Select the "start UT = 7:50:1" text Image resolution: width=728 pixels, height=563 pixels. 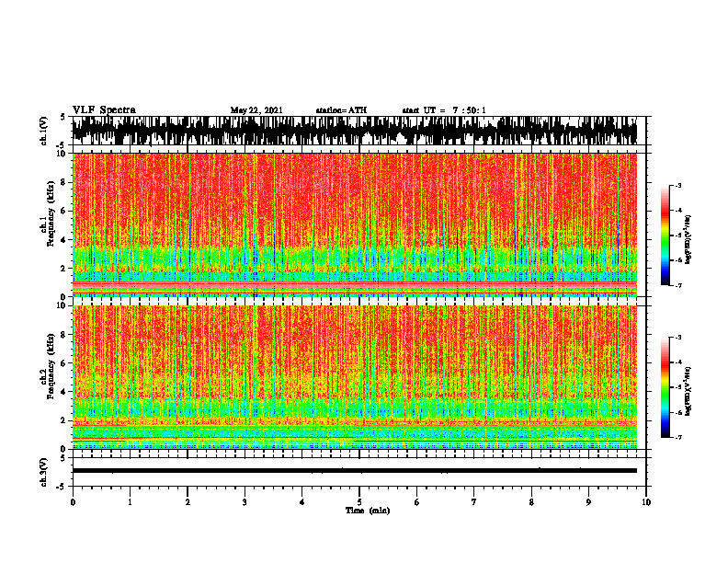(444, 110)
